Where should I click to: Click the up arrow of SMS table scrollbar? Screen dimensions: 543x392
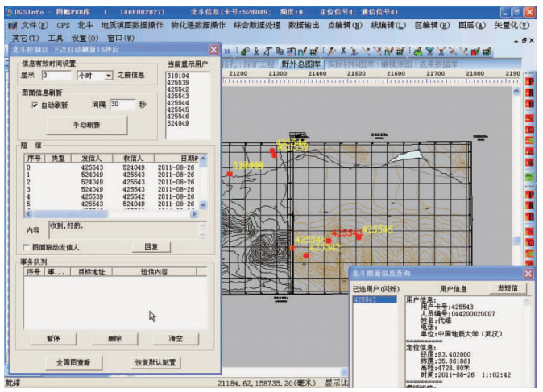pyautogui.click(x=203, y=159)
